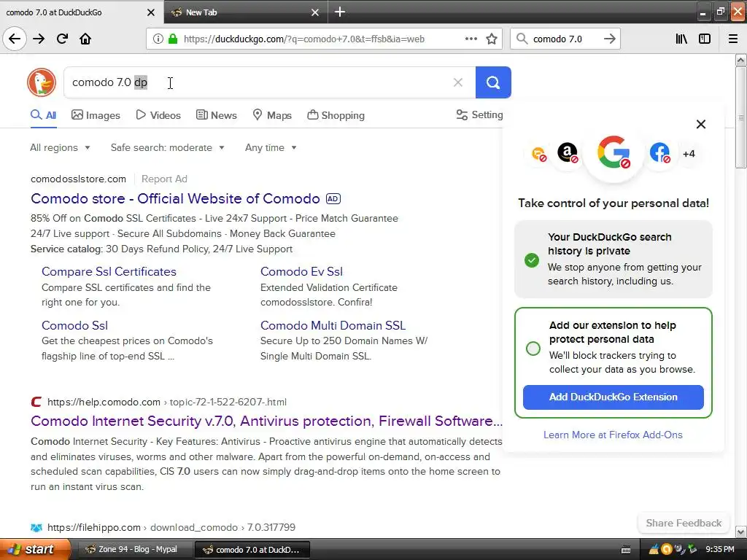Run search with the blue magnifier button

click(x=493, y=82)
